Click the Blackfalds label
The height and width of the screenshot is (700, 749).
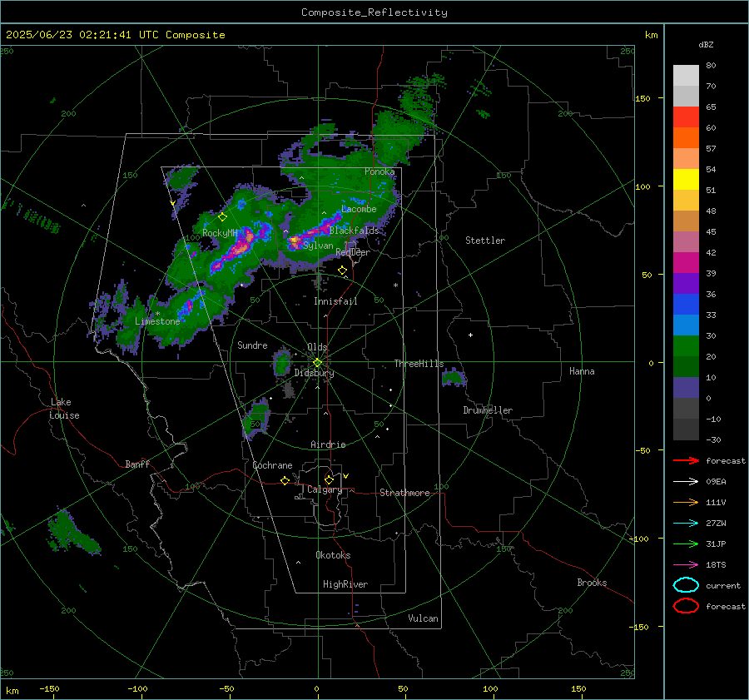[354, 231]
